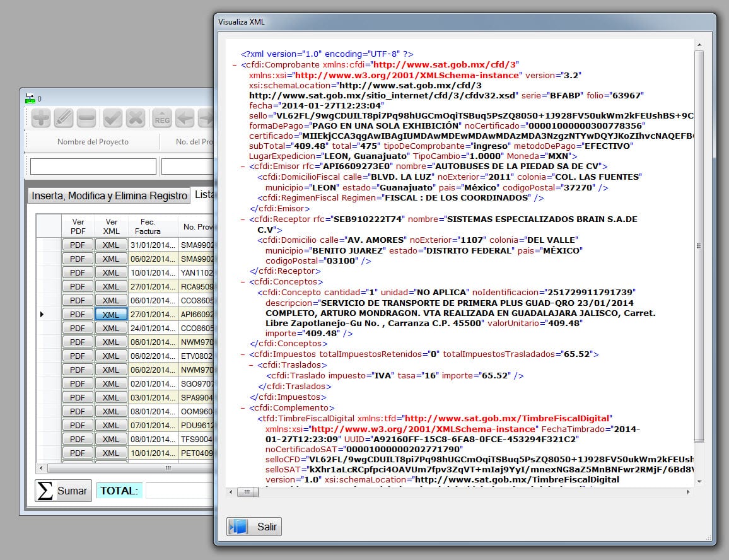This screenshot has width=729, height=560.
Task: Click the sat.gob.mx/cfd/3 namespace link text
Action: 445,65
